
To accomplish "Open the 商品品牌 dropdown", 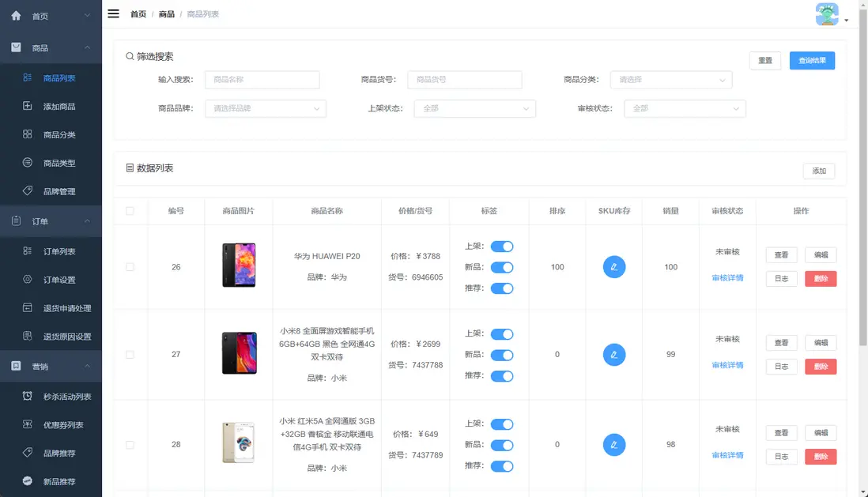I will point(266,108).
